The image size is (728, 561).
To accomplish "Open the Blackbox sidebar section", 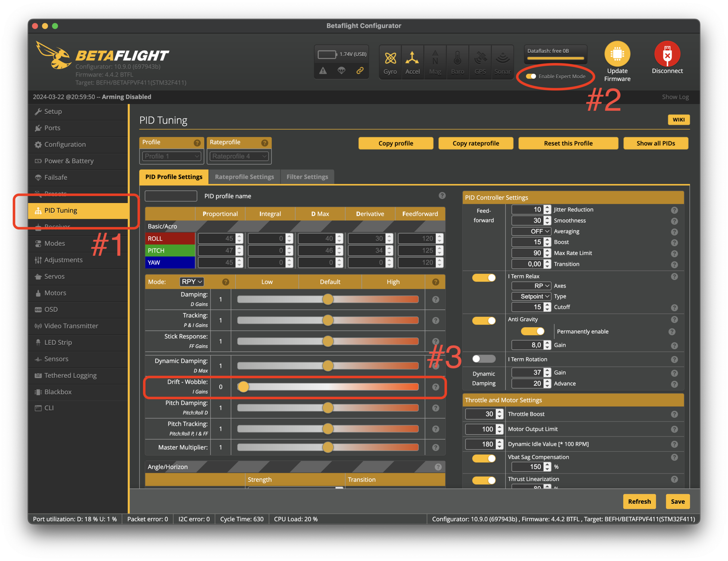I will point(78,392).
